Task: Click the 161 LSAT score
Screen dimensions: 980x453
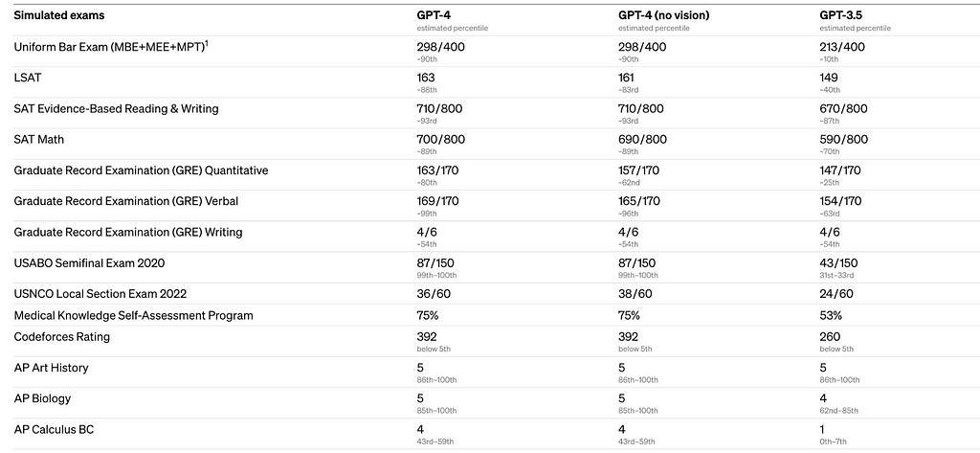Action: [629, 77]
